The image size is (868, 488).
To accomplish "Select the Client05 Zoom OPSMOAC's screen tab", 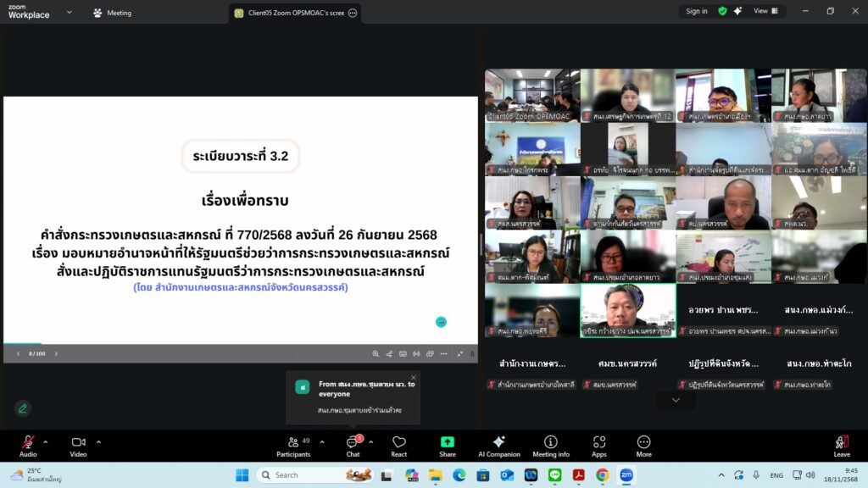I will [288, 13].
